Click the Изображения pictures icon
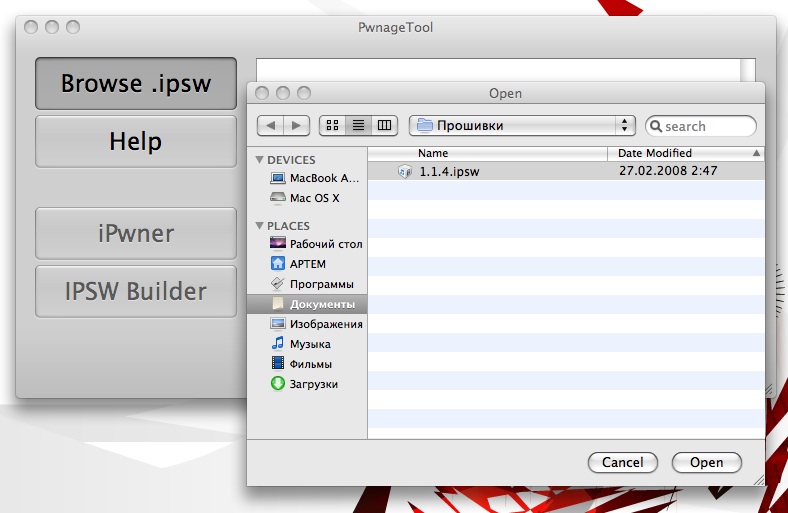Viewport: 788px width, 513px height. coord(278,324)
